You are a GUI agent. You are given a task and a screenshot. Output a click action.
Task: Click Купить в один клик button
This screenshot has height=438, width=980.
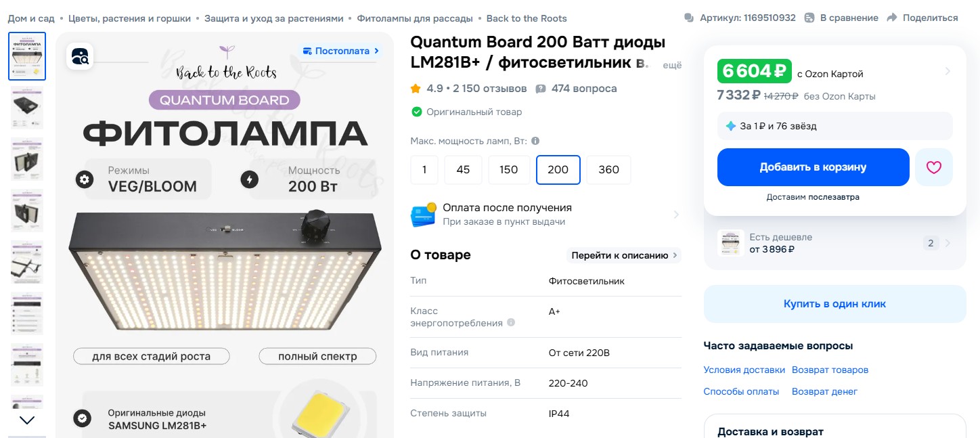834,304
